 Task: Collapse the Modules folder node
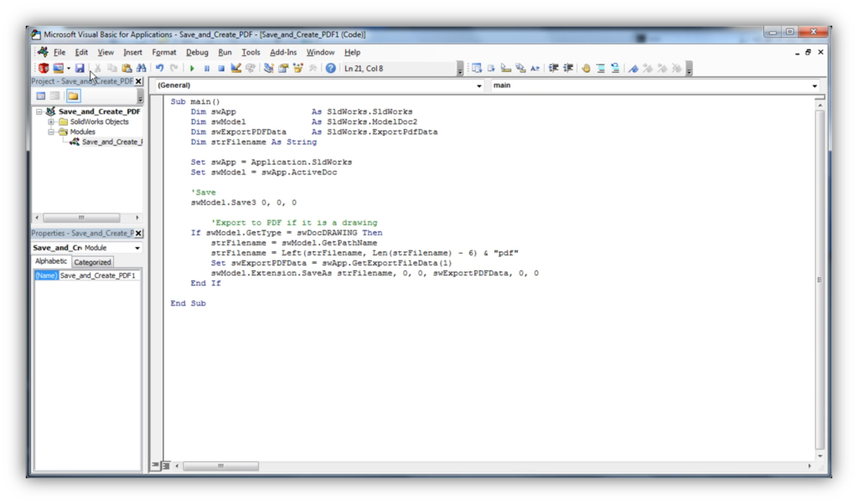51,132
